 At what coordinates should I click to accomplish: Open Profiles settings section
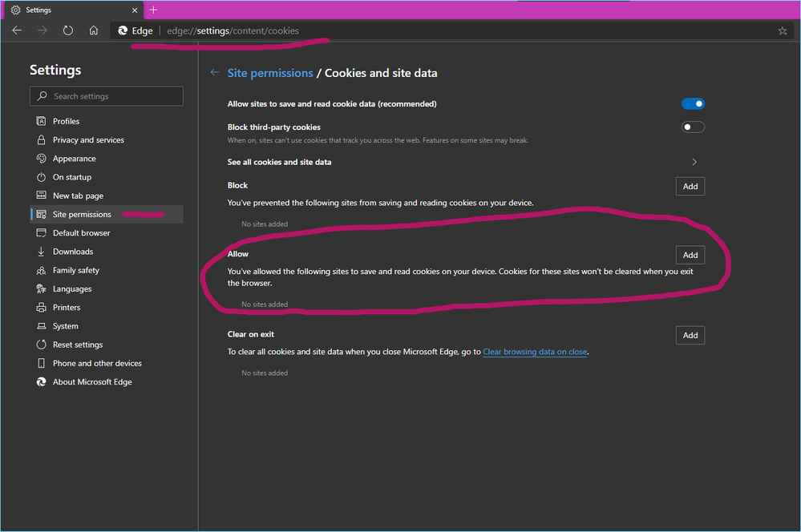click(x=107, y=121)
